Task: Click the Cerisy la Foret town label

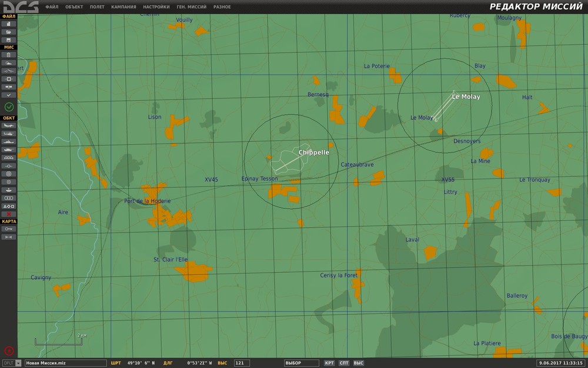Action: point(339,275)
